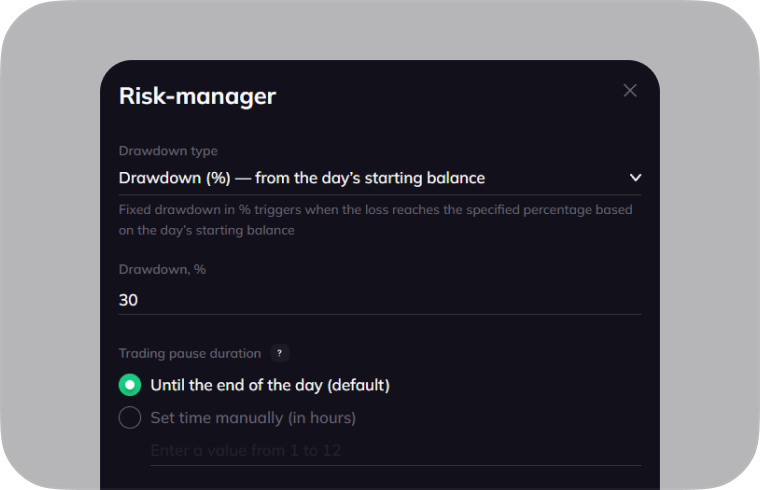Viewport: 760px width, 490px height.
Task: Expand the Drawdown type chevron arrow
Action: pos(635,178)
